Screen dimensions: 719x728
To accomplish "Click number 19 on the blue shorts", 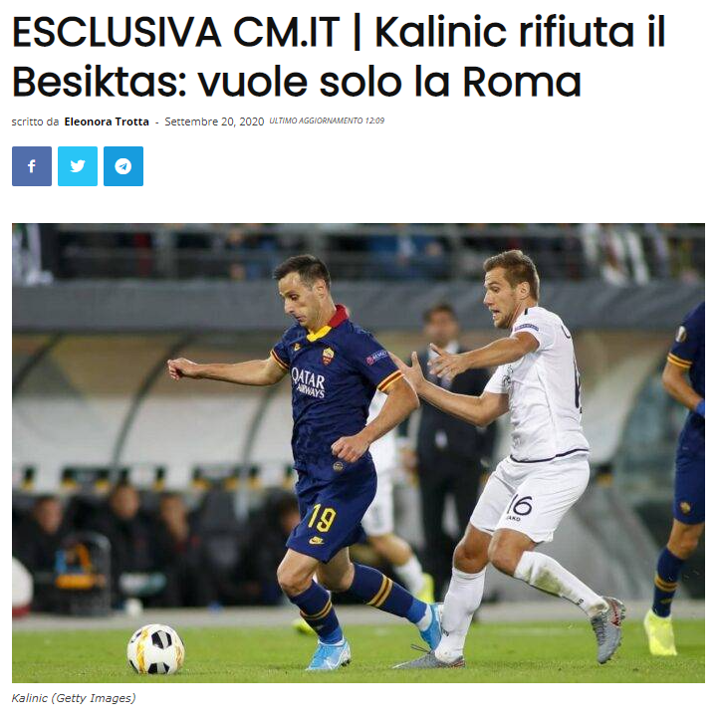I will point(322,517).
